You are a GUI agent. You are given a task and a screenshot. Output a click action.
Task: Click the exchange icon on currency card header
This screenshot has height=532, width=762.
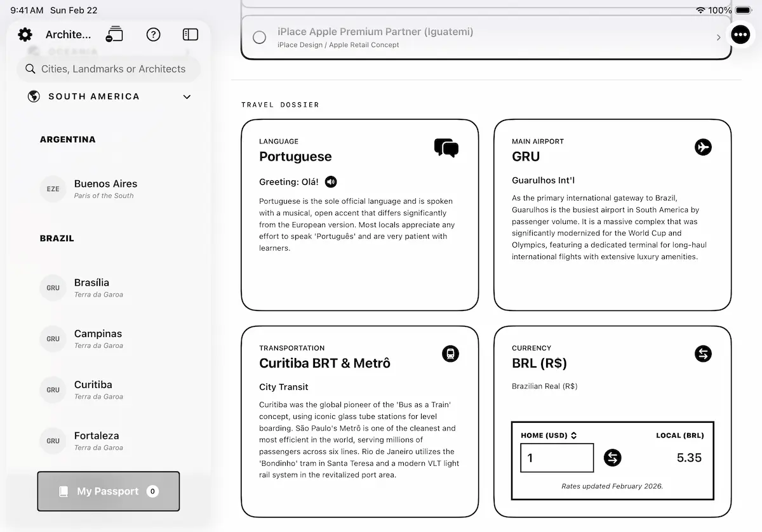[x=703, y=354]
